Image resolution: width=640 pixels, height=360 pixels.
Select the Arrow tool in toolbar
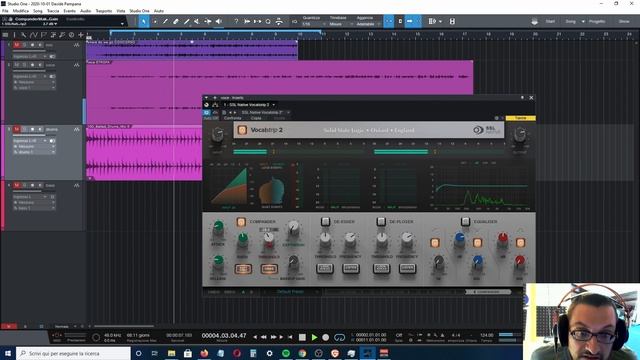144,21
